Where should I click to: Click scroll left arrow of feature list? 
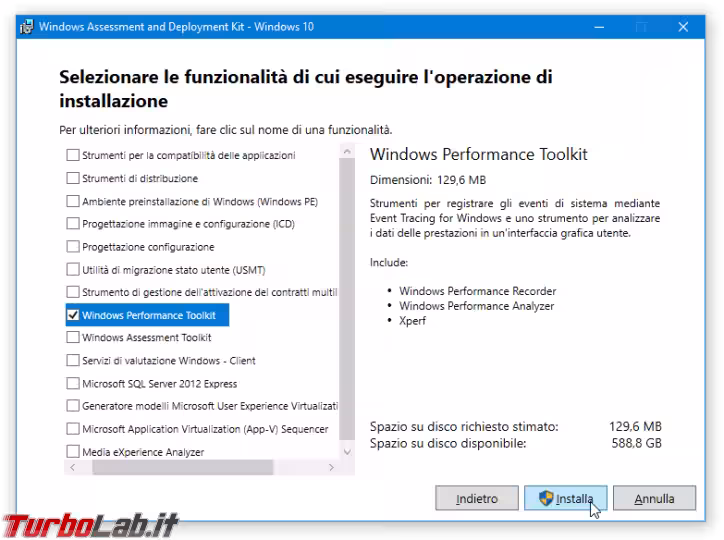coord(72,467)
